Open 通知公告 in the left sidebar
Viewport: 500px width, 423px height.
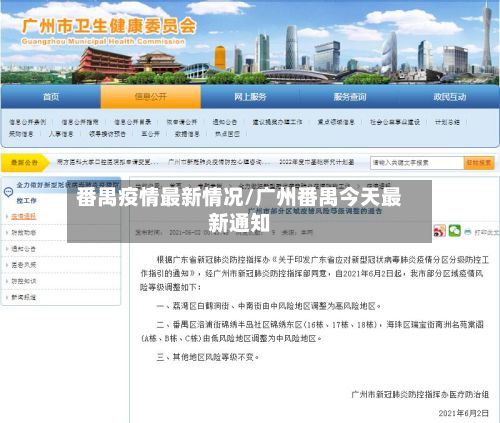[x=23, y=249]
